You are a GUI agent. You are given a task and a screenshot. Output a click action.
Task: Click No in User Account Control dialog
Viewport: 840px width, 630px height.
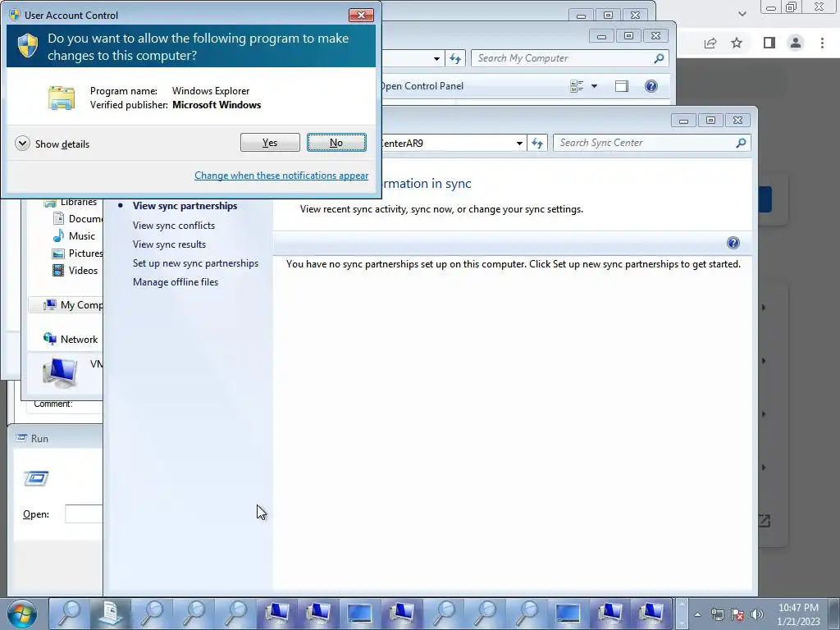click(x=336, y=143)
